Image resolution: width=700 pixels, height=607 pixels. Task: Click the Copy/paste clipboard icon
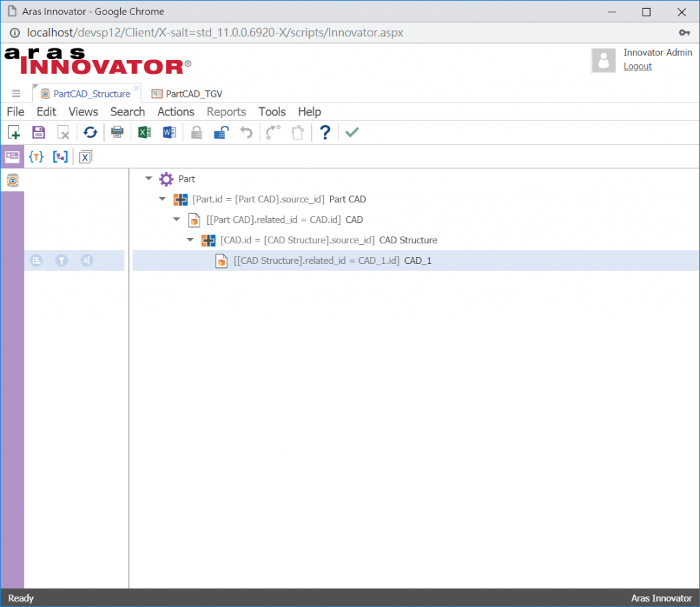click(x=297, y=132)
